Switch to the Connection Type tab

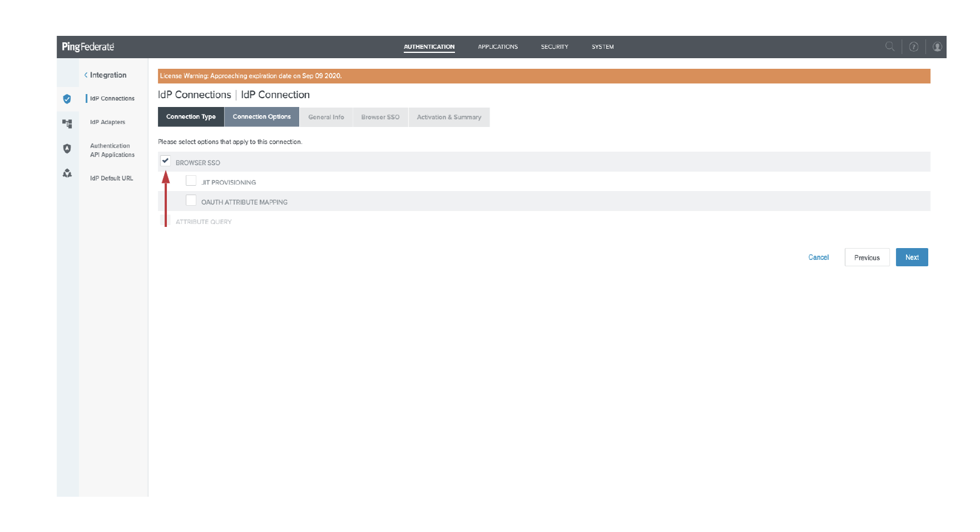191,117
